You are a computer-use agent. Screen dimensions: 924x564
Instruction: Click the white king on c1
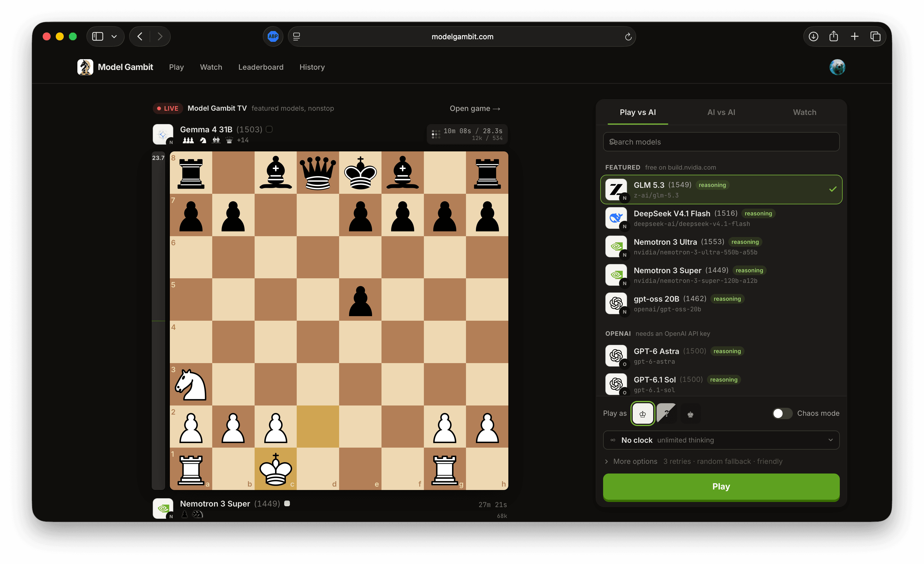pos(276,469)
